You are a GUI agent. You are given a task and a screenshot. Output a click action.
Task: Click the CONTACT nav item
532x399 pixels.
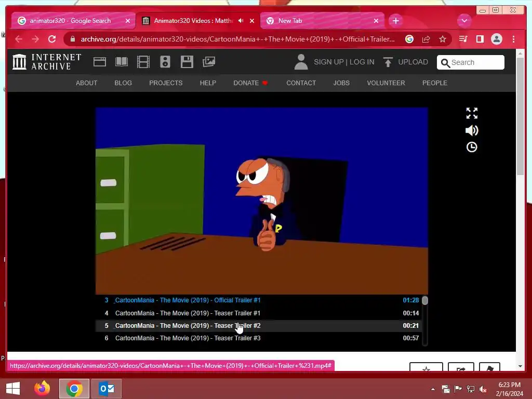301,83
